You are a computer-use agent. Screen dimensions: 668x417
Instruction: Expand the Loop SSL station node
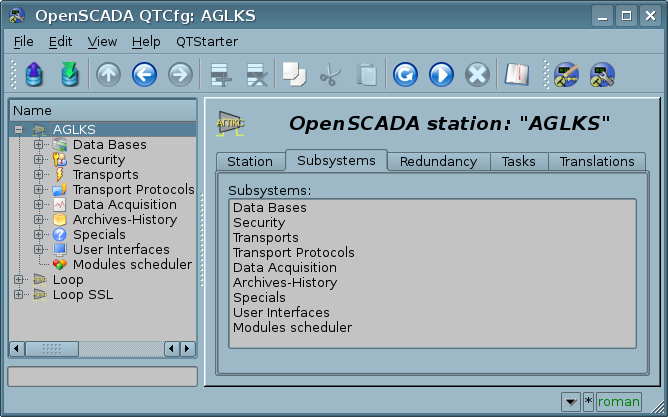(x=19, y=295)
